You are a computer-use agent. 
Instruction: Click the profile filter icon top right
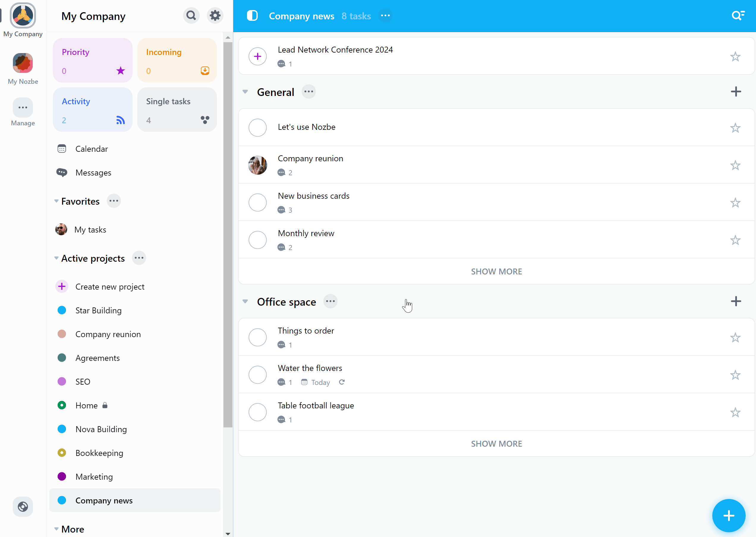pos(738,16)
